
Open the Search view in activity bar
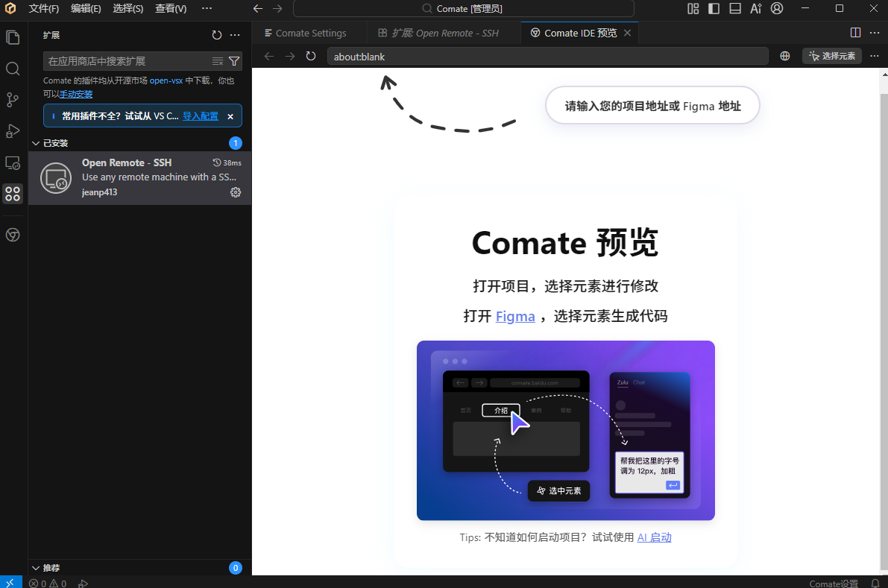13,69
